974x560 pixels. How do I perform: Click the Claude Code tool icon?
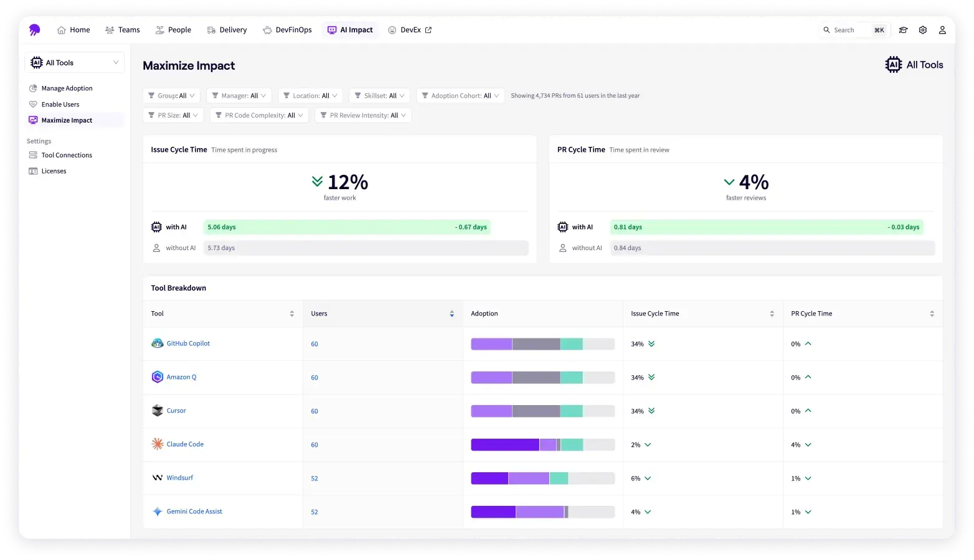pyautogui.click(x=158, y=444)
